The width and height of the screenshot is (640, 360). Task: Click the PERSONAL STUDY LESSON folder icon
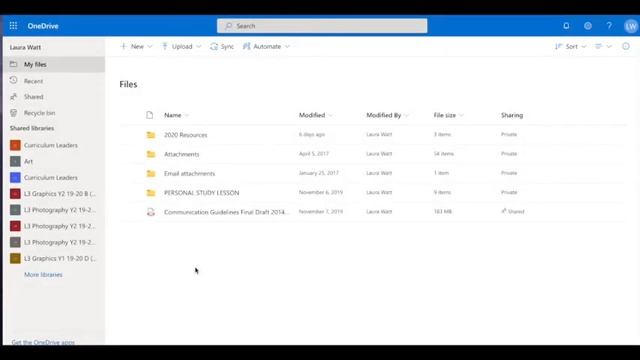click(151, 193)
